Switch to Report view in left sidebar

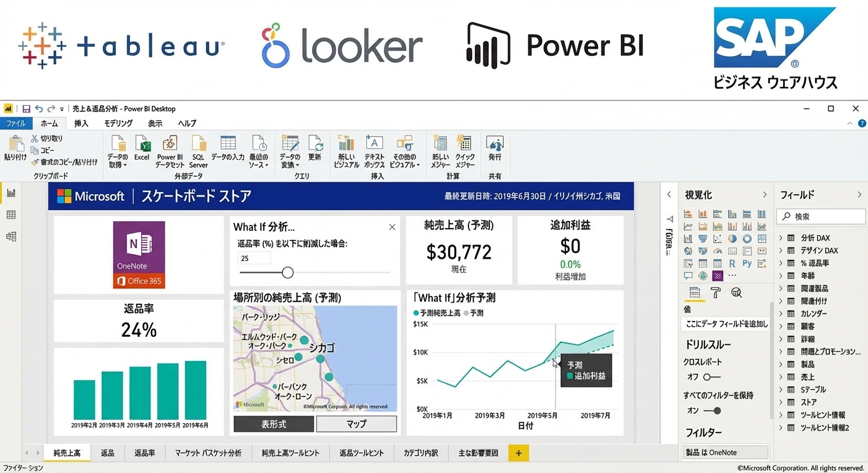click(x=10, y=193)
